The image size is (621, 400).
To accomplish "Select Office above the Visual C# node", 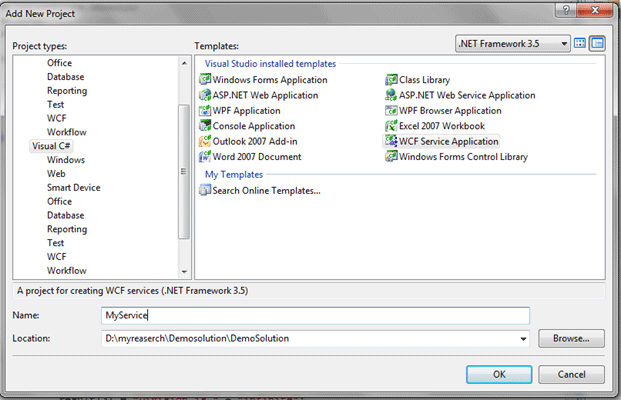I will (59, 63).
